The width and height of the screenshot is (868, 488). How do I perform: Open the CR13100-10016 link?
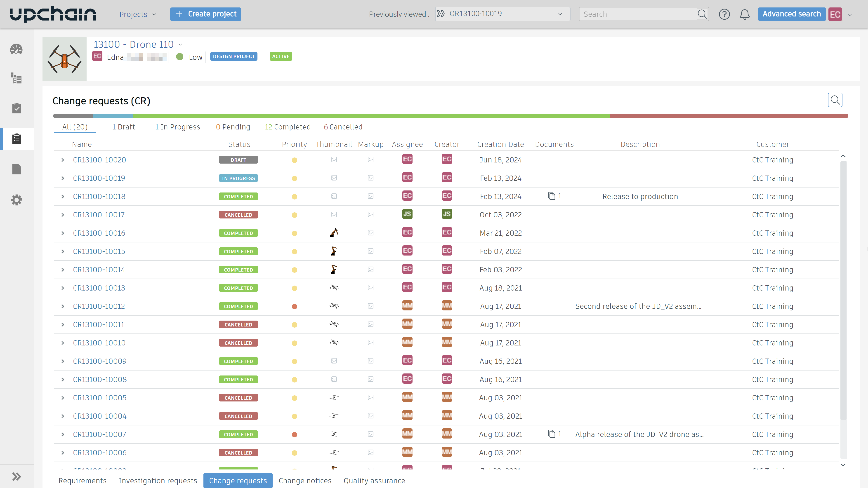99,233
